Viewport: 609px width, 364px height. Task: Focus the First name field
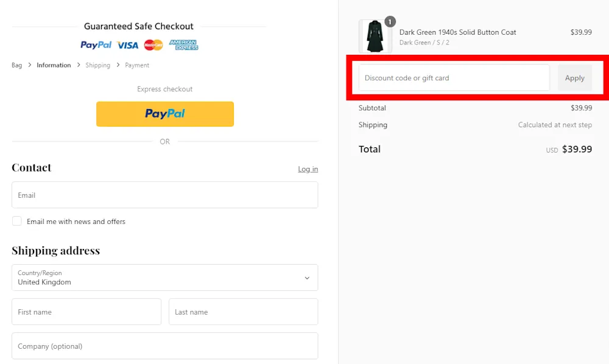[x=86, y=312]
